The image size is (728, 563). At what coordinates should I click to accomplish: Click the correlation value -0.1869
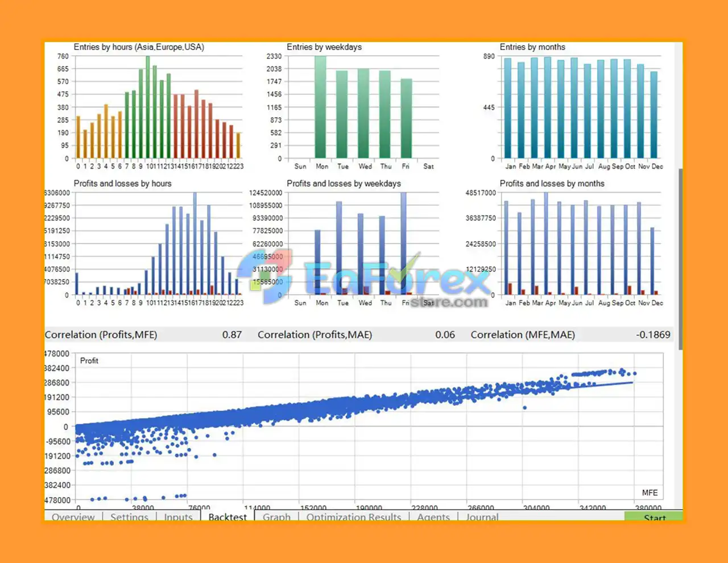click(x=653, y=335)
